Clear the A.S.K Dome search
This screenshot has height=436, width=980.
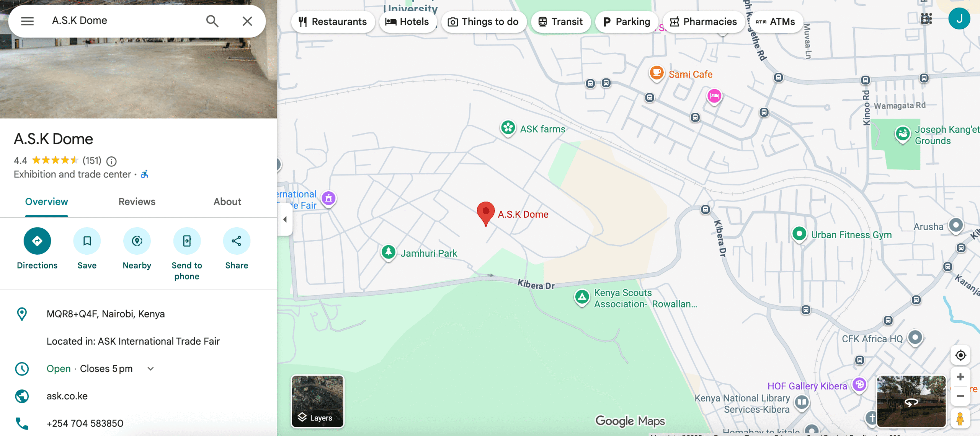[247, 21]
